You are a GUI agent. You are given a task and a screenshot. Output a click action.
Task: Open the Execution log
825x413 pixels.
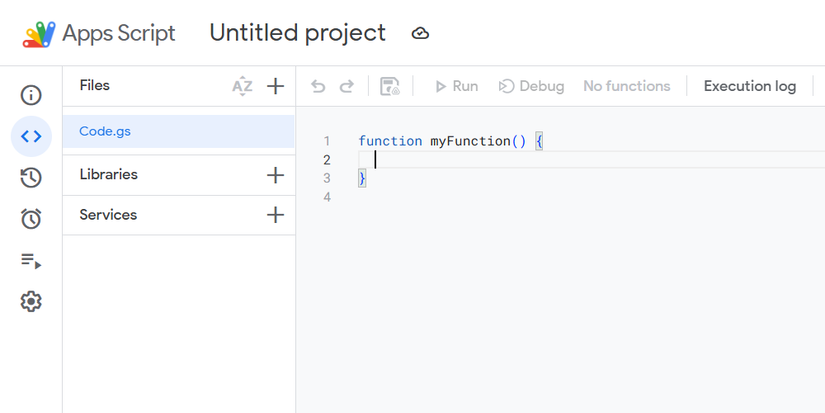coord(750,86)
